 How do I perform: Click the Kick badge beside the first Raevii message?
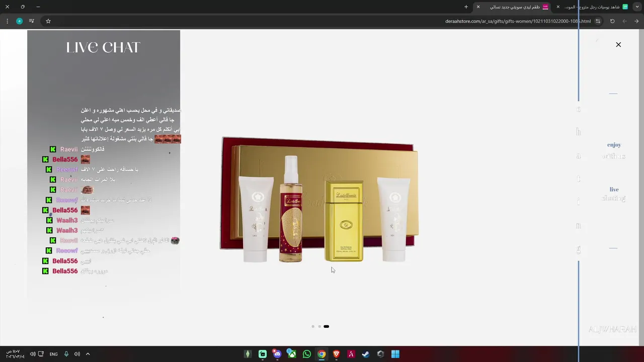click(53, 149)
